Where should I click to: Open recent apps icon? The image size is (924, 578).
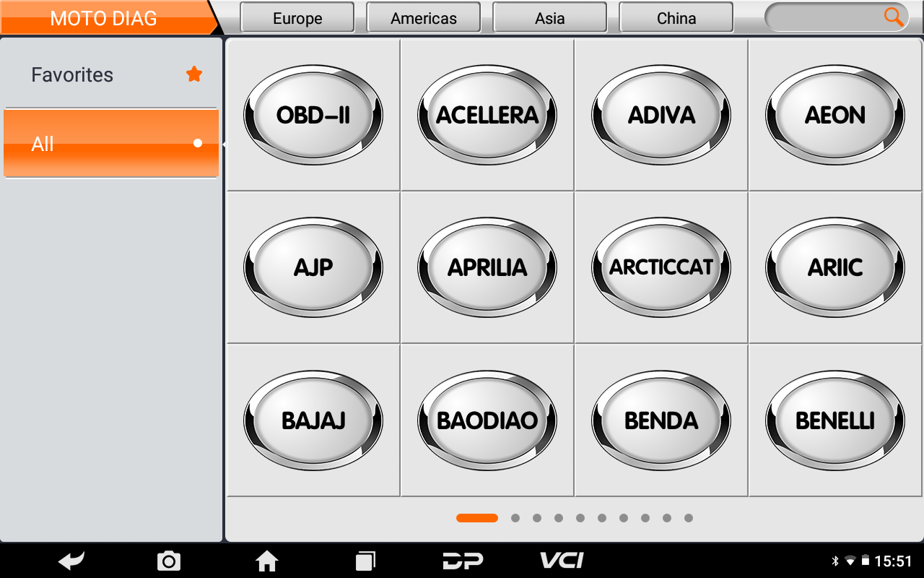365,561
